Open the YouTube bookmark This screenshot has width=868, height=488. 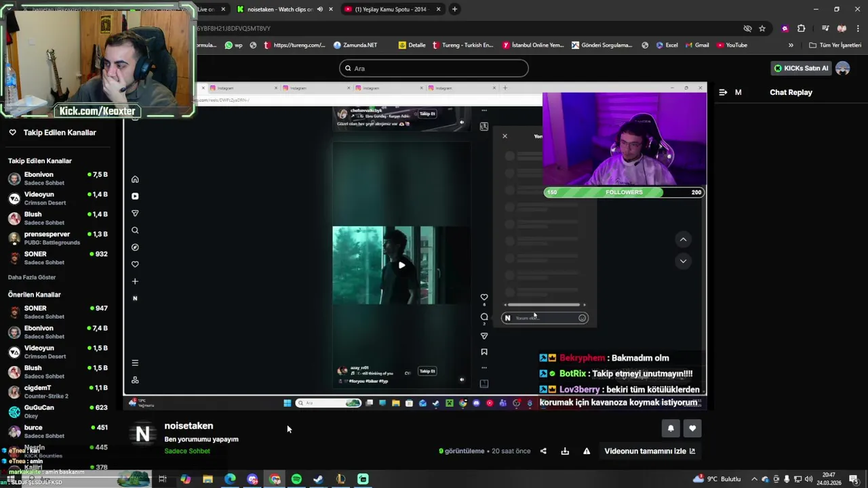[731, 45]
